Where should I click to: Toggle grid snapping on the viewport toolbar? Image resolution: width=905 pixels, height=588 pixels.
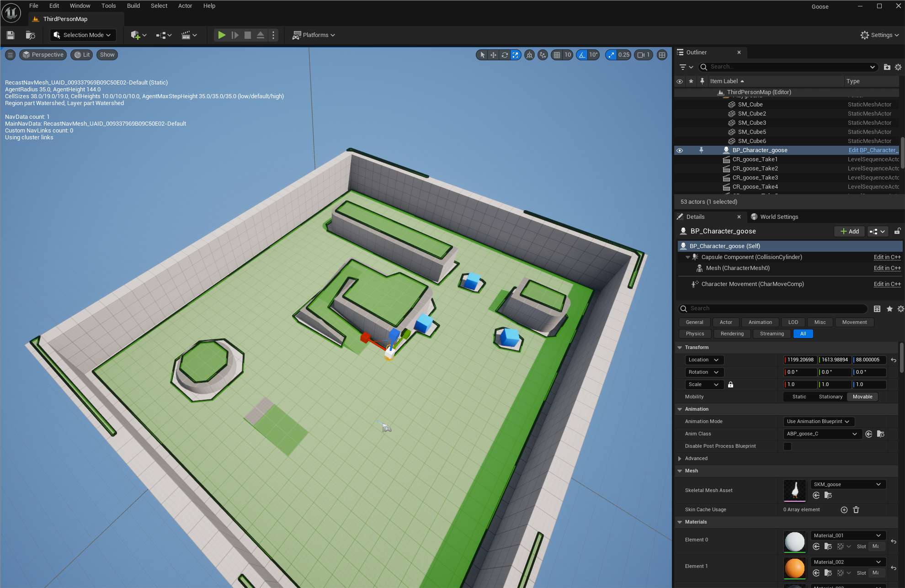[557, 55]
